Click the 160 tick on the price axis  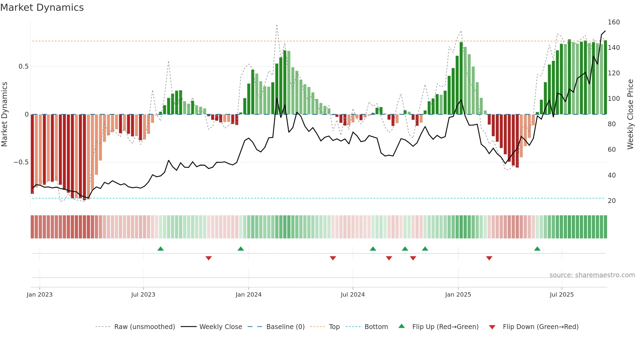pos(614,22)
